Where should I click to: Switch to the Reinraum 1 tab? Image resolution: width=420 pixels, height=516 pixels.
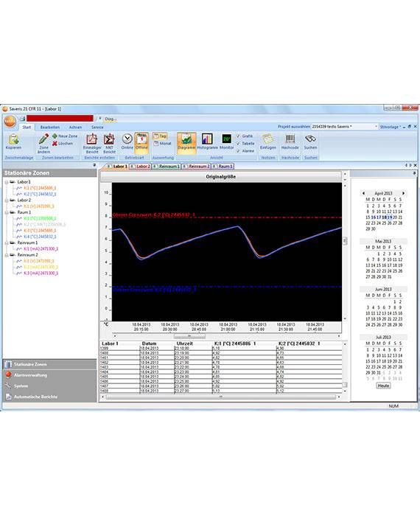(169, 167)
